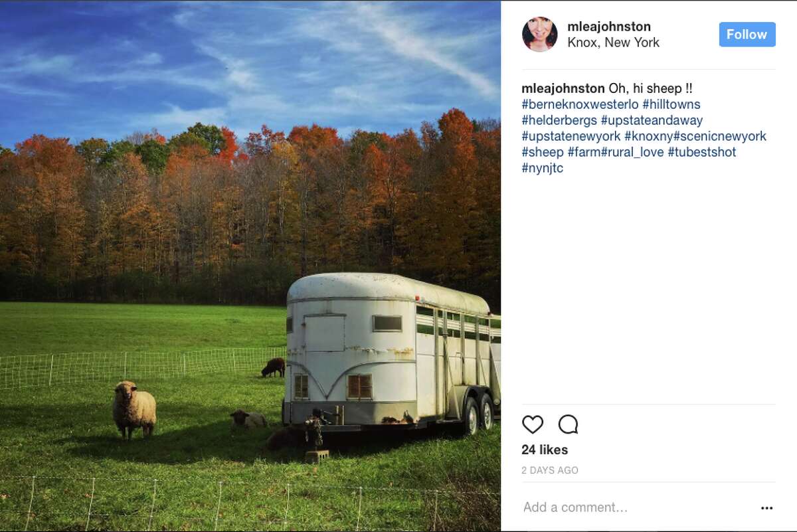Image resolution: width=797 pixels, height=532 pixels.
Task: Open hashtag #sheep
Action: [543, 152]
